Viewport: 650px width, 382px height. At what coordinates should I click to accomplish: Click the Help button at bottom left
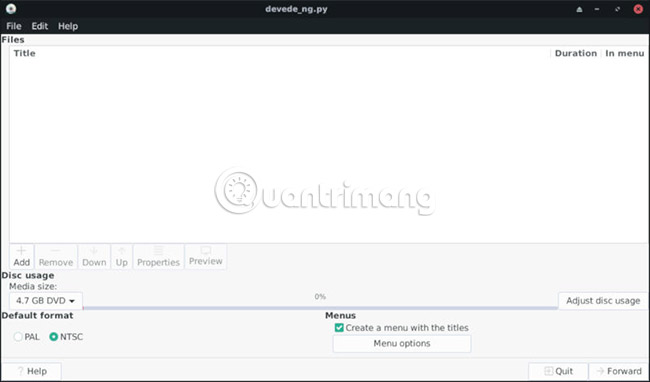coord(32,371)
